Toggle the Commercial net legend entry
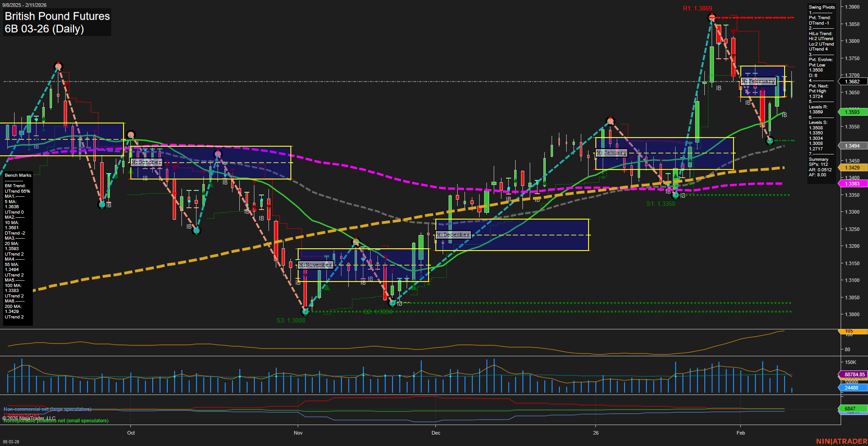The width and height of the screenshot is (868, 446). click(x=21, y=415)
